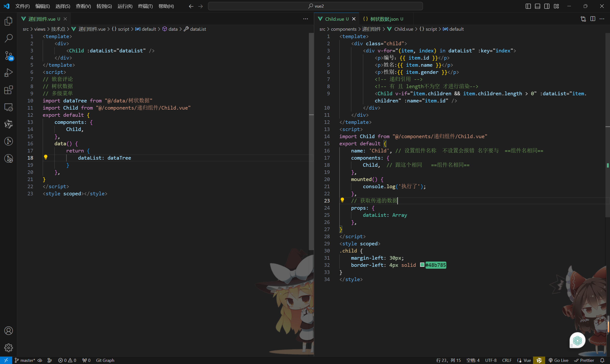Click the synchronize changes cloud icon
The image size is (610, 364).
click(x=40, y=360)
